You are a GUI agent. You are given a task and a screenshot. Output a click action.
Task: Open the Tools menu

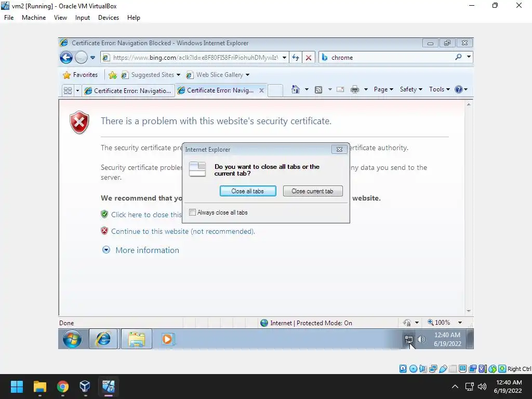(440, 89)
